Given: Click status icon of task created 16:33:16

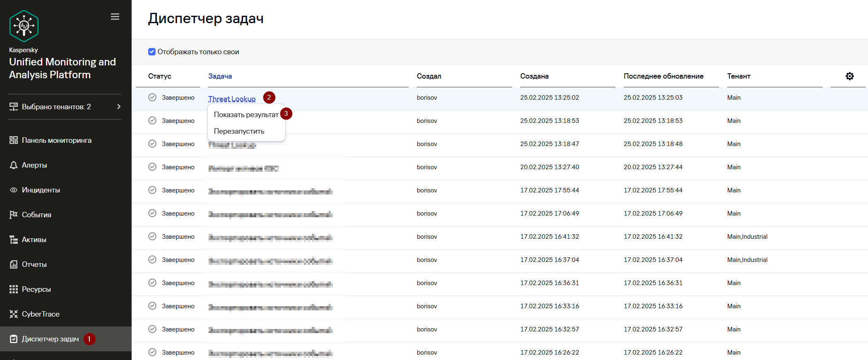Looking at the screenshot, I should coord(152,306).
